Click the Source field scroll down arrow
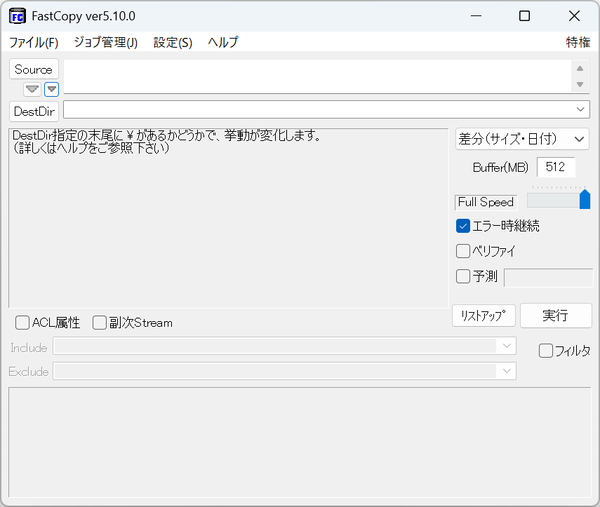The width and height of the screenshot is (600, 507). [x=580, y=84]
